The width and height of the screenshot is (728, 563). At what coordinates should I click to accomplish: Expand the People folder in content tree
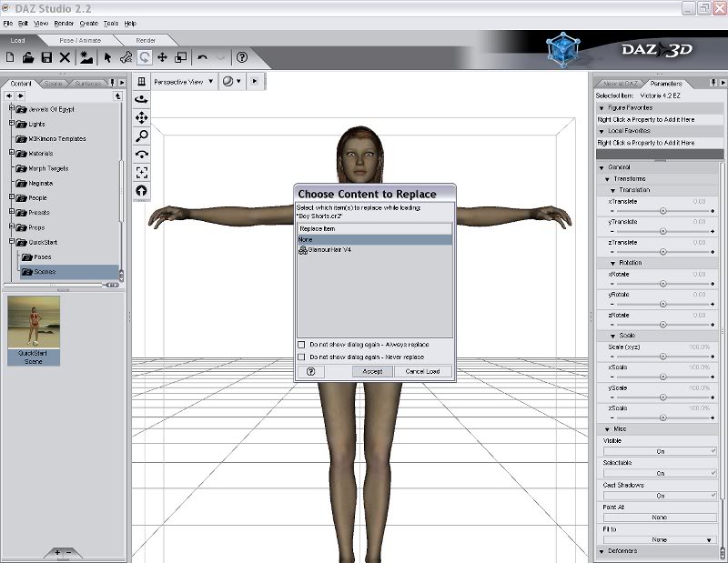coord(12,197)
